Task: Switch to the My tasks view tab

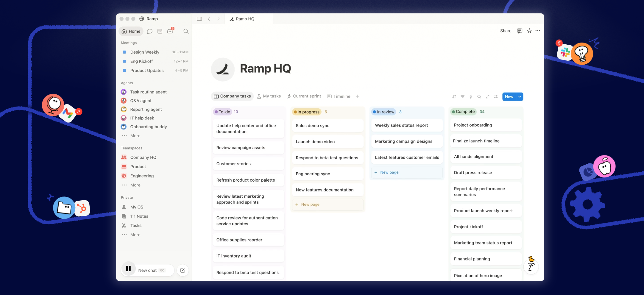Action: (269, 96)
